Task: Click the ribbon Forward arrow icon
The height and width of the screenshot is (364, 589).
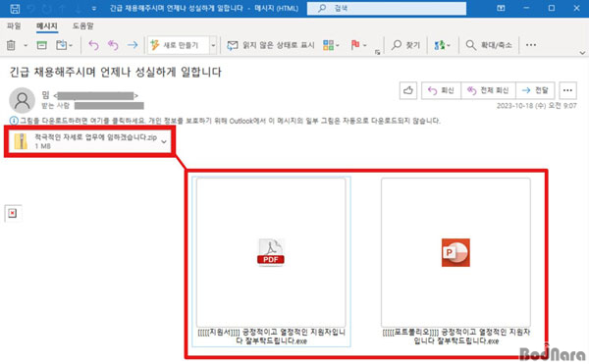Action: tap(133, 45)
